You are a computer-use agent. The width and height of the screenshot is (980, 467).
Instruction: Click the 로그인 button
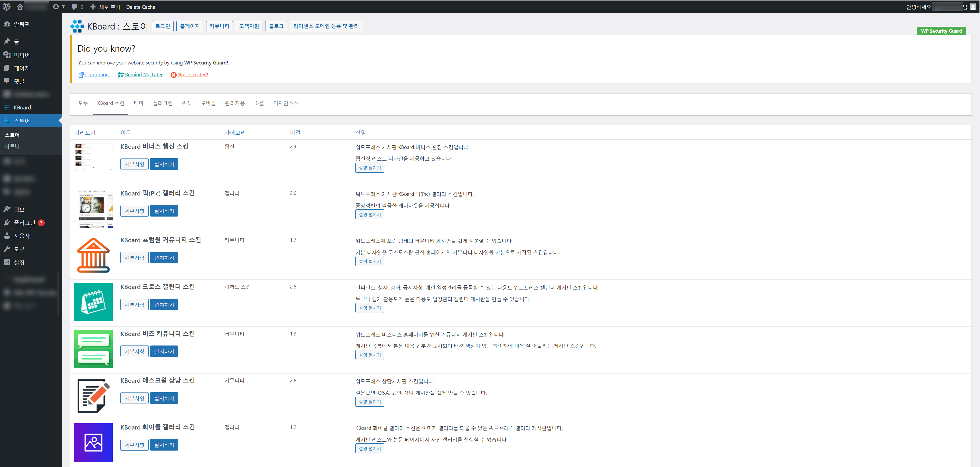(x=163, y=26)
